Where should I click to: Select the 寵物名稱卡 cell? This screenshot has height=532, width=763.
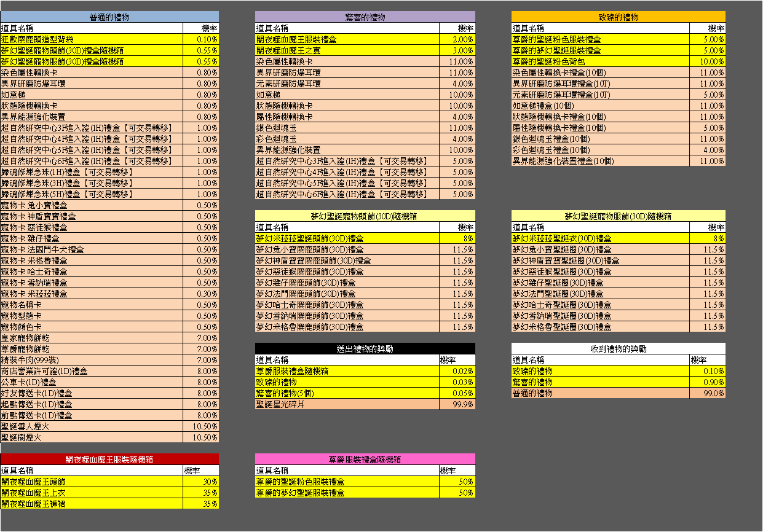(92, 305)
